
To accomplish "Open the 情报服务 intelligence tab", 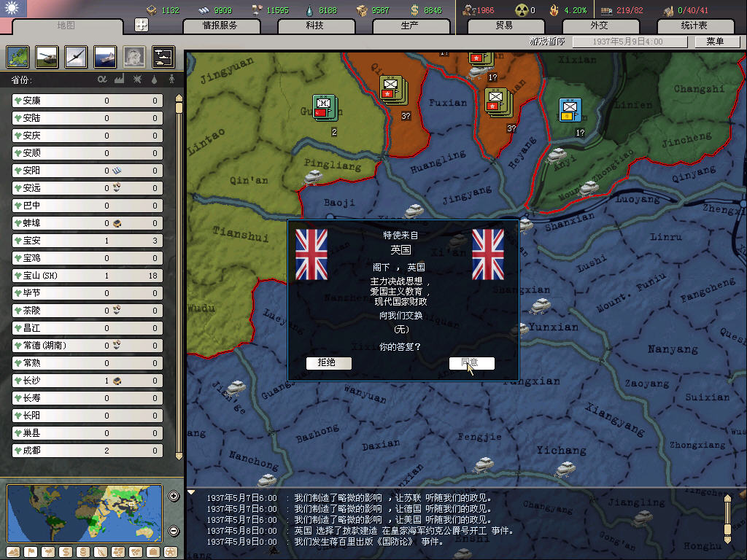I will (220, 26).
